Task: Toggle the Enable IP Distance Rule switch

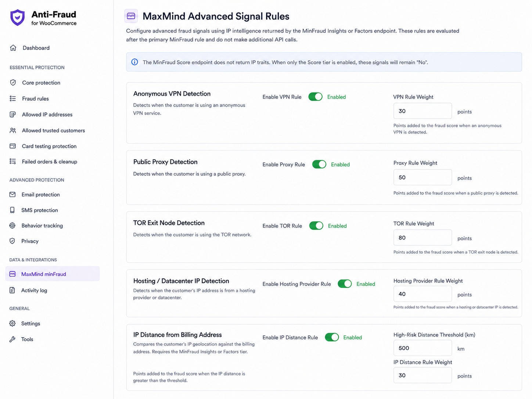Action: pos(332,337)
